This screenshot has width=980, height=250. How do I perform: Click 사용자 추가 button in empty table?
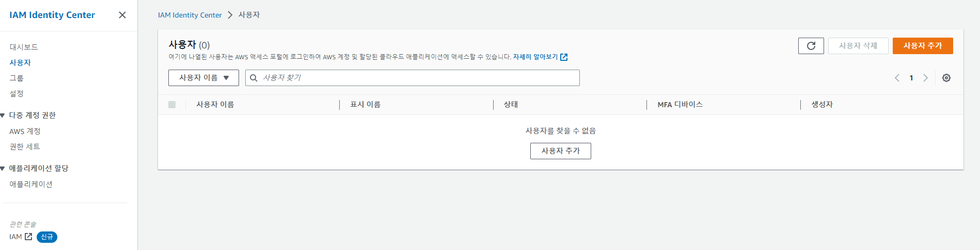coord(561,151)
